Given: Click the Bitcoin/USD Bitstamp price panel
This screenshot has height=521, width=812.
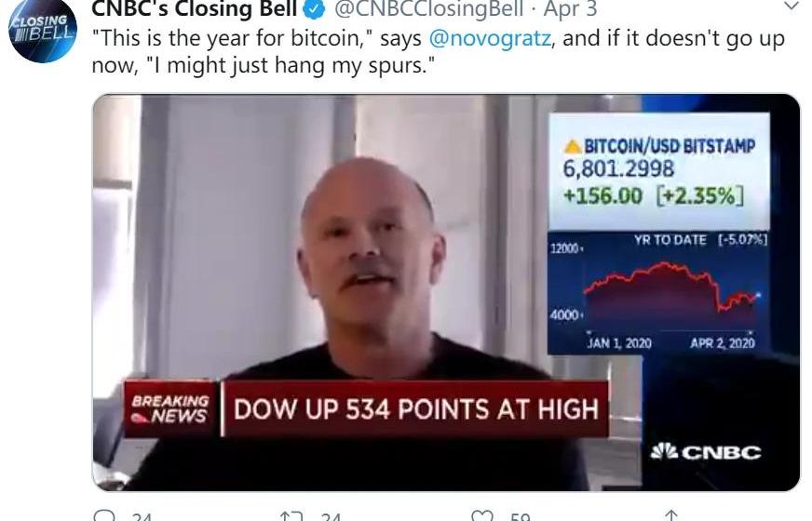Looking at the screenshot, I should 659,172.
